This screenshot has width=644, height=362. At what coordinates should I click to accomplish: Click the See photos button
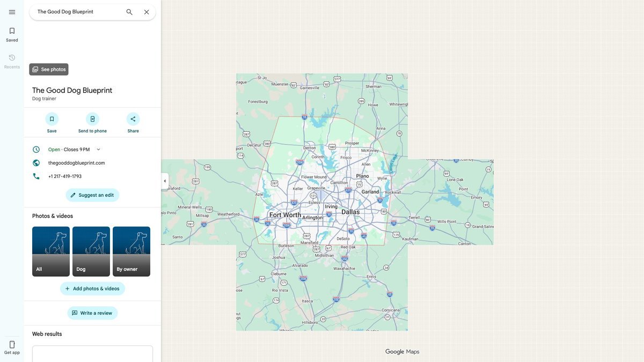click(x=49, y=69)
